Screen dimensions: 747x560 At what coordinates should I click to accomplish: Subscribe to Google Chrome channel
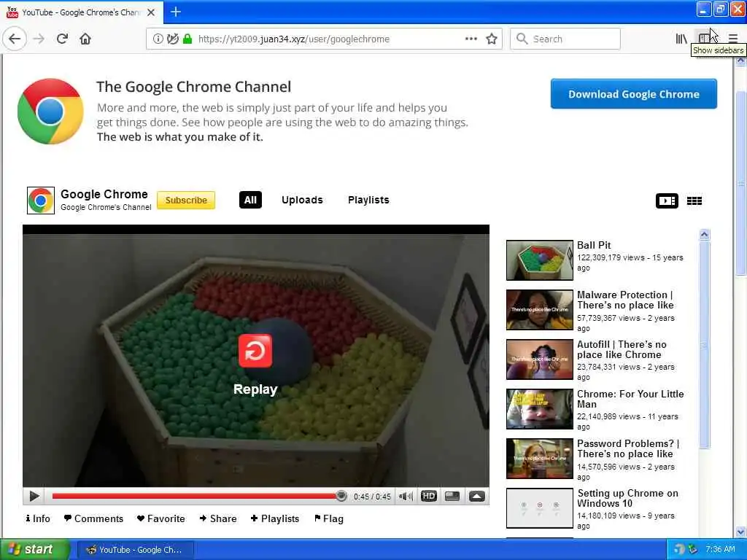186,201
